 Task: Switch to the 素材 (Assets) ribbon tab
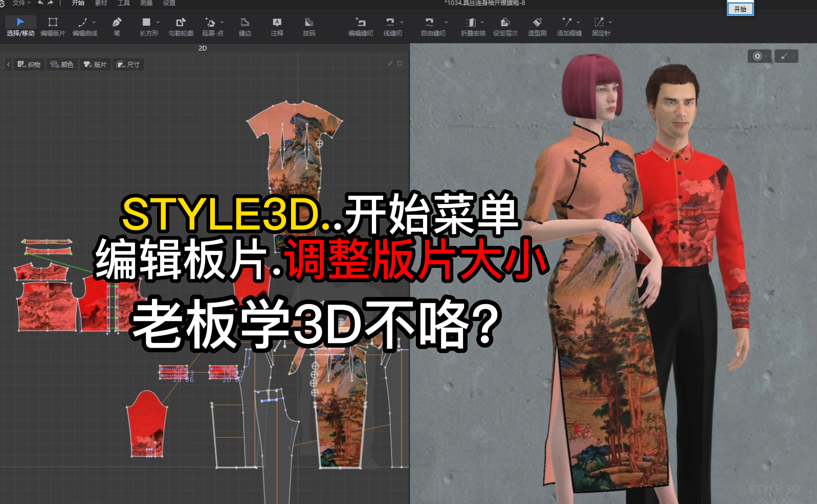(x=101, y=3)
